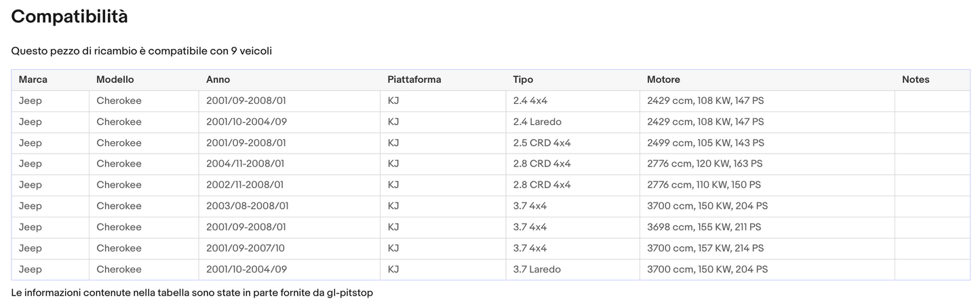Click the 2776 ccm, 120 KW engine cell
Viewport: 980px width, 305px height.
(705, 164)
